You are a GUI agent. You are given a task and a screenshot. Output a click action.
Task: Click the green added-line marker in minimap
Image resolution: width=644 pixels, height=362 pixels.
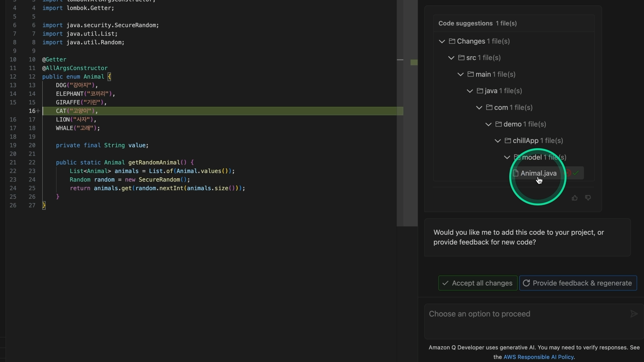(414, 62)
